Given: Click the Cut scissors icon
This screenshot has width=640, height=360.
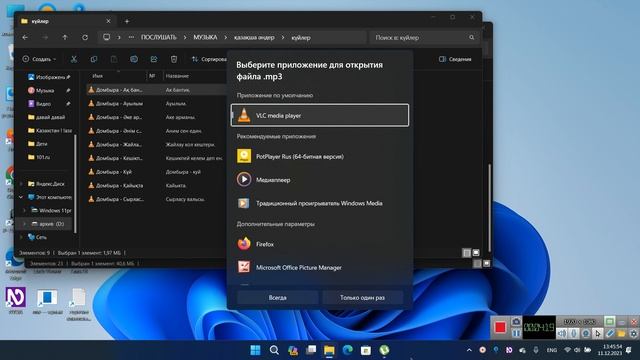Looking at the screenshot, I should [x=74, y=59].
